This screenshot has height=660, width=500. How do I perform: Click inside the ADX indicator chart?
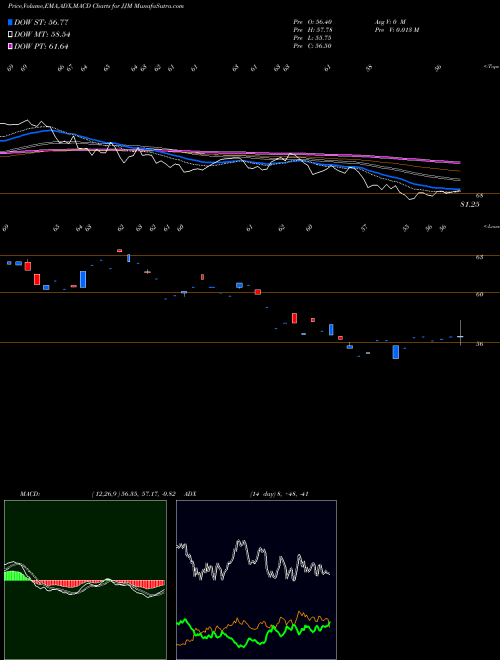(256, 580)
